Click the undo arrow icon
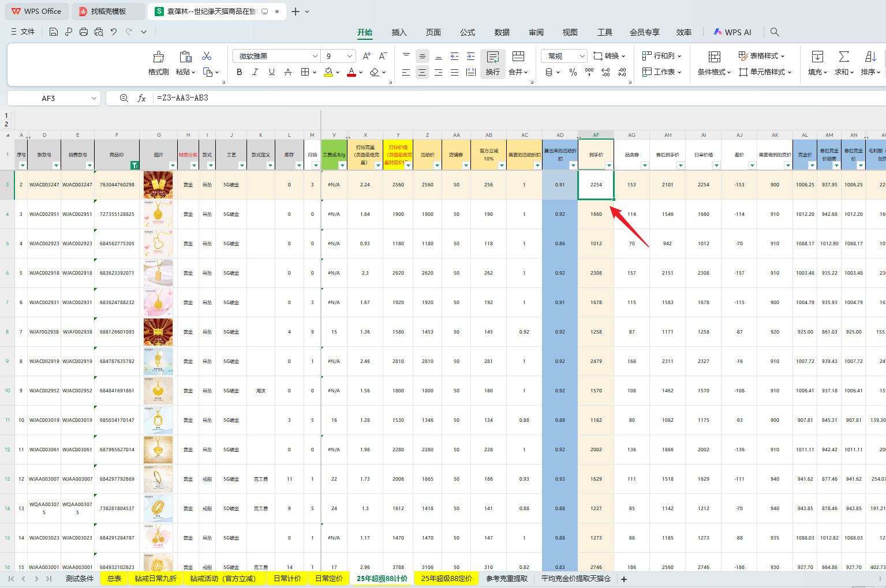 click(x=114, y=32)
